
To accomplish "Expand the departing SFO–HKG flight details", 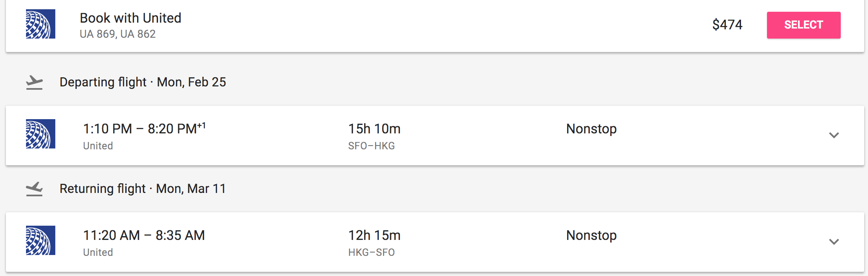I will click(x=834, y=135).
